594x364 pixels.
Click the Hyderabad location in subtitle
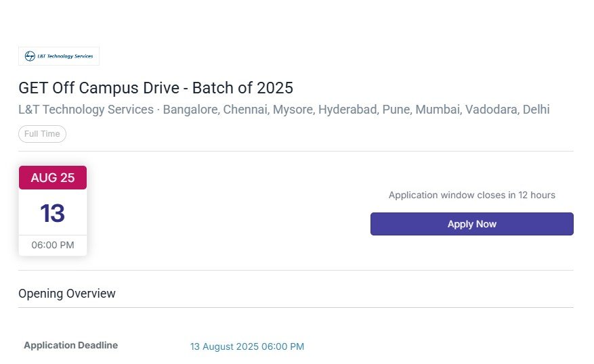click(x=347, y=110)
